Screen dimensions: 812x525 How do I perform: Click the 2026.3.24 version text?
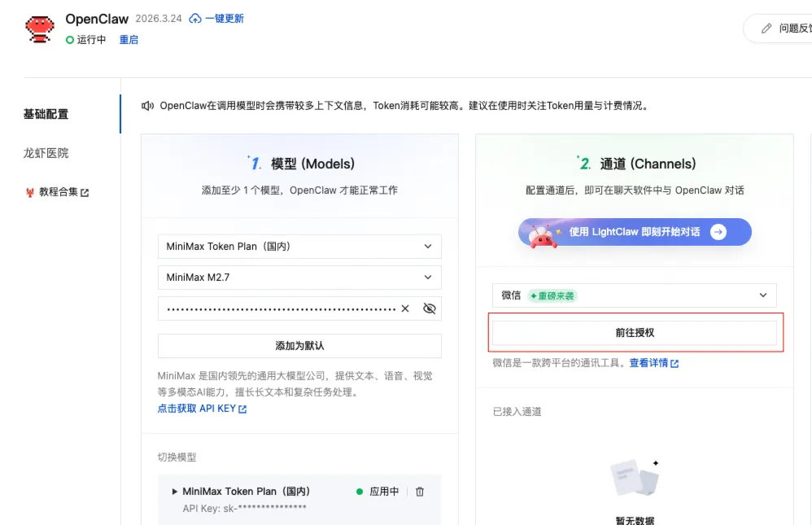(x=159, y=19)
